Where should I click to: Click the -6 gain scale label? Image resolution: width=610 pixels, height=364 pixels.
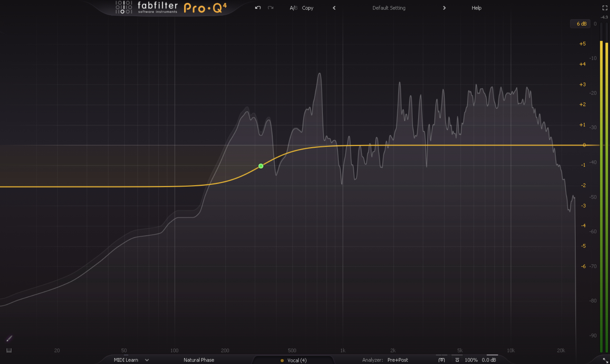583,266
